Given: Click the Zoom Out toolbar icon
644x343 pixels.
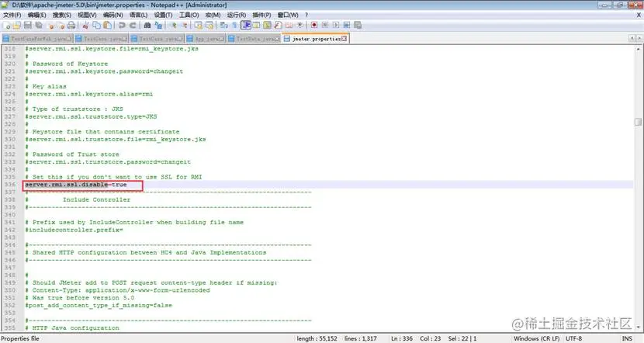Looking at the screenshot, I should pyautogui.click(x=185, y=26).
